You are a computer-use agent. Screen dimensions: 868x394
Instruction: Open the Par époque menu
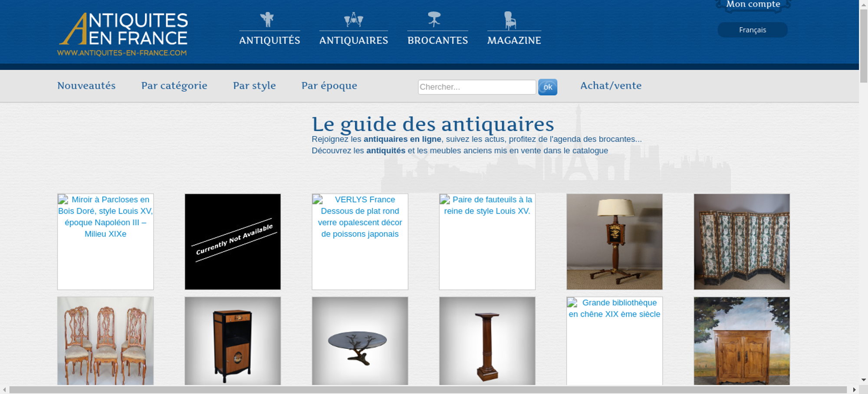coord(329,85)
